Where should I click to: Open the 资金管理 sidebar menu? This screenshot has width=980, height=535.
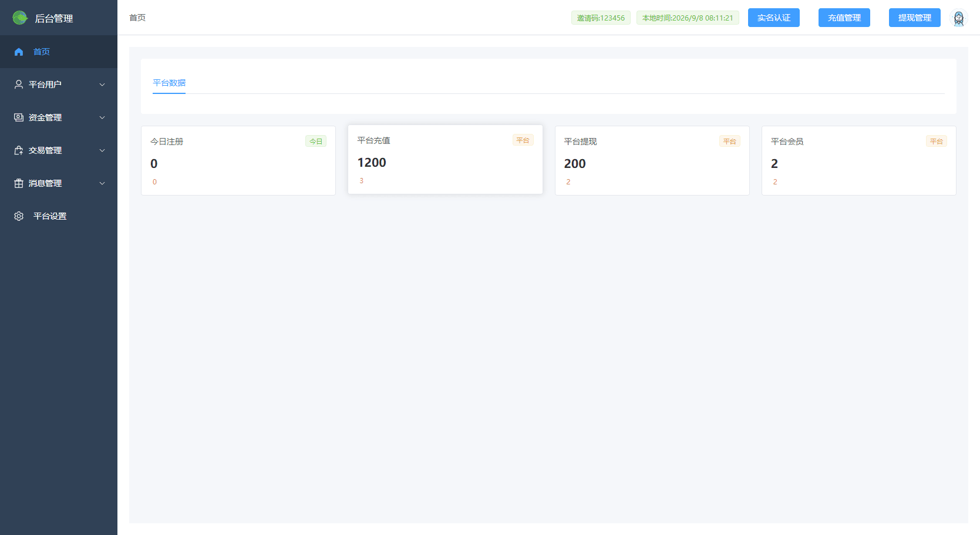(59, 117)
